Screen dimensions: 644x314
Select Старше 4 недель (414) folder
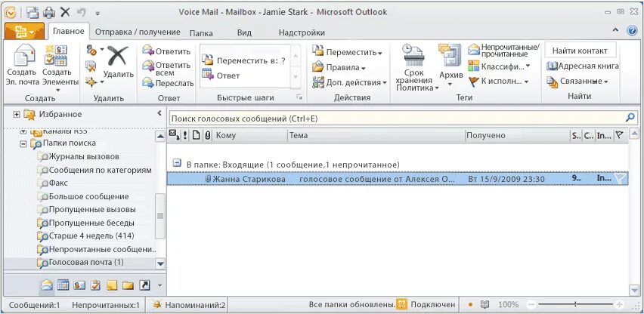86,235
